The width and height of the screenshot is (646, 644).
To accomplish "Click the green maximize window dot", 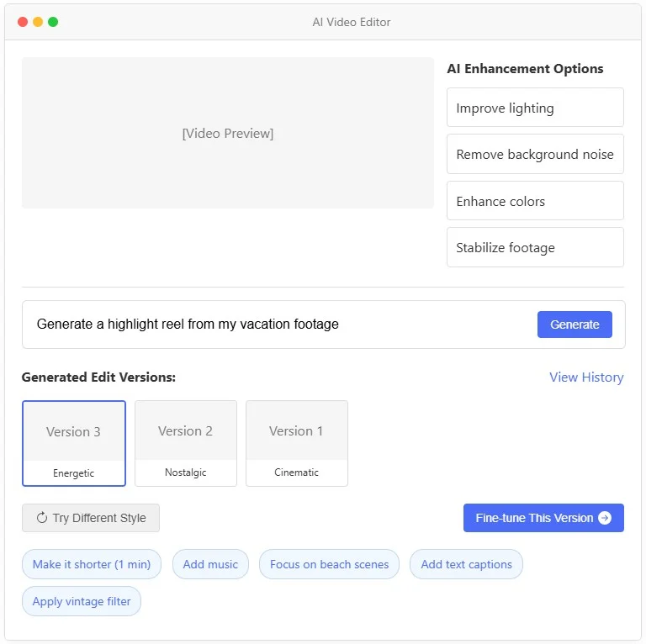I will (53, 22).
